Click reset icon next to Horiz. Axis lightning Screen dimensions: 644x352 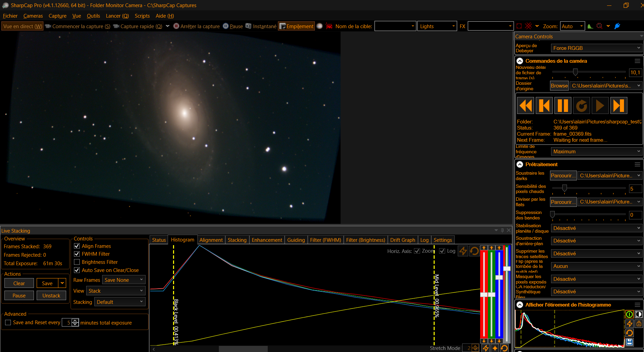tap(475, 251)
